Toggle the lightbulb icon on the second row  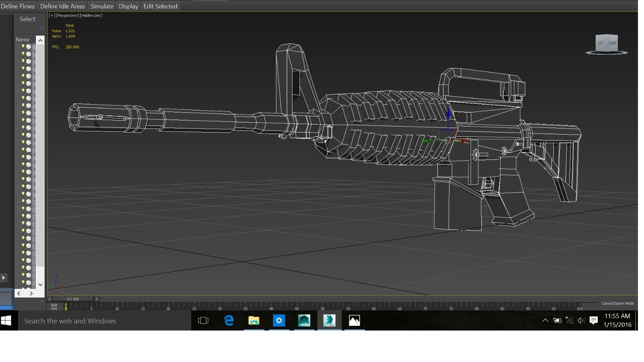pos(23,54)
